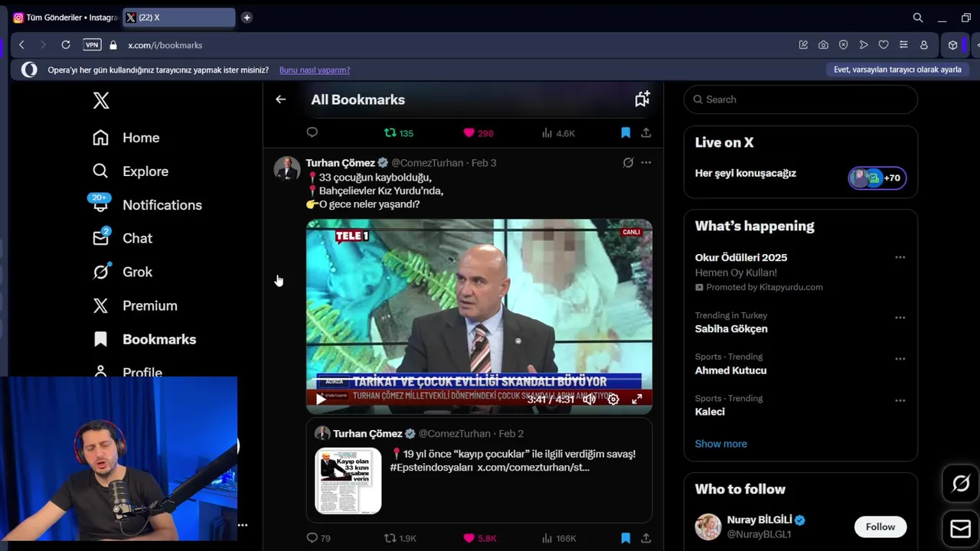The image size is (980, 551).
Task: Click @ComezTurhan handle on Feb 3 post
Action: [x=427, y=163]
